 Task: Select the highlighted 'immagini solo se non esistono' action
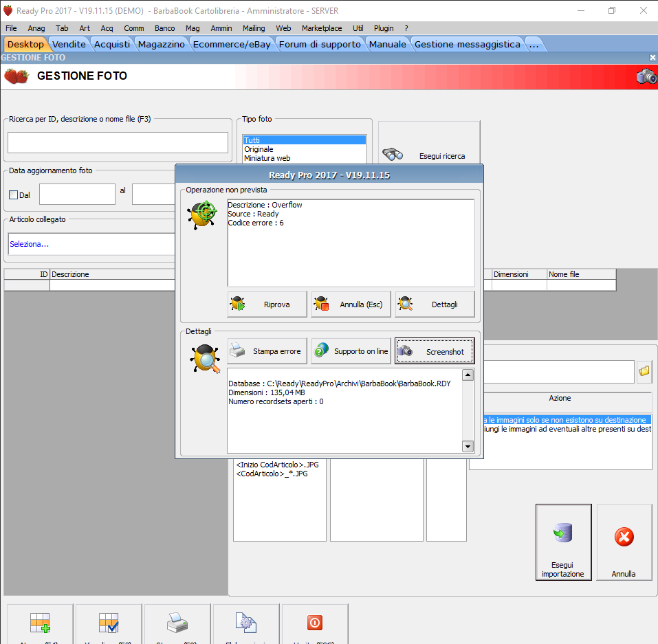coord(567,420)
